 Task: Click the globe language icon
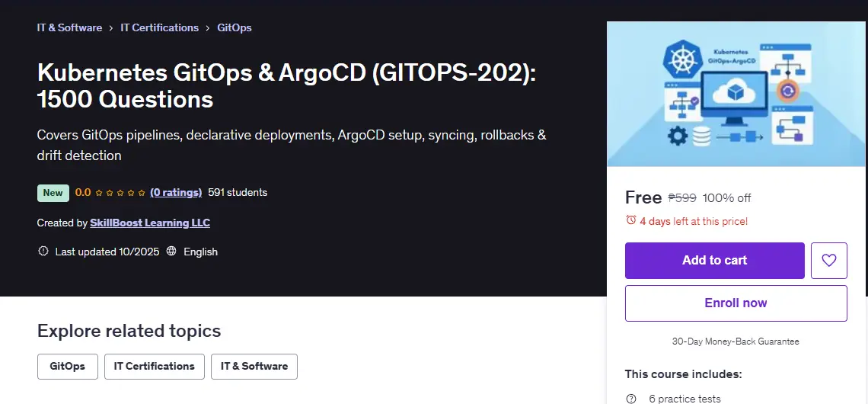pos(171,251)
